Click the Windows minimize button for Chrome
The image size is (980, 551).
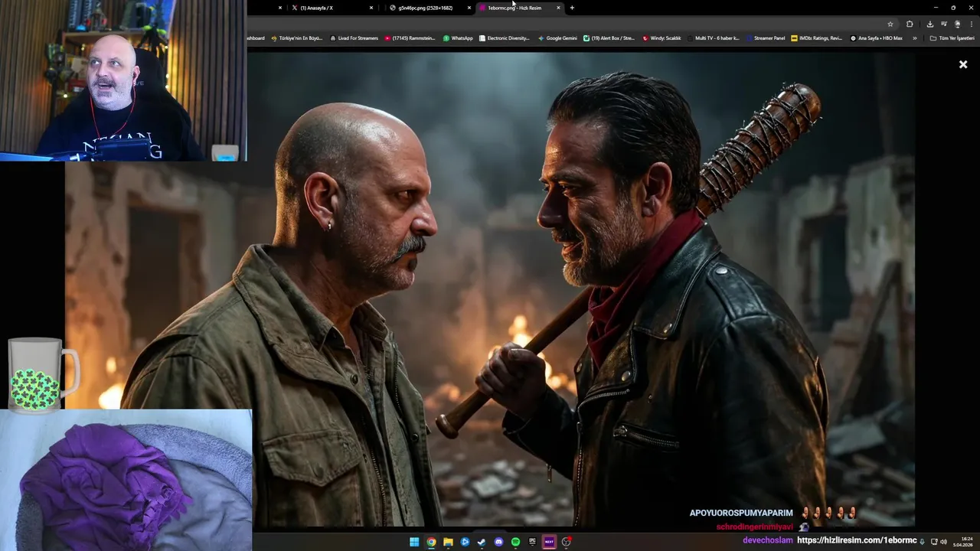coord(935,8)
